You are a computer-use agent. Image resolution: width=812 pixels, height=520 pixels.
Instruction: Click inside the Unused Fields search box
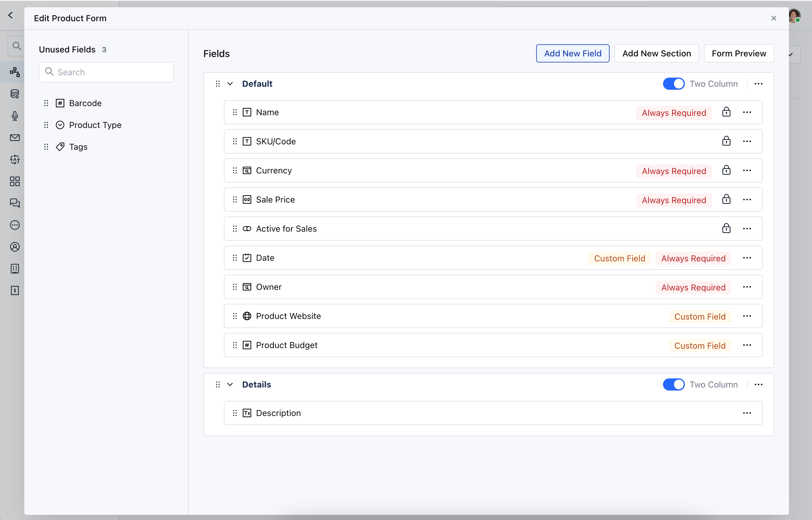pos(106,72)
